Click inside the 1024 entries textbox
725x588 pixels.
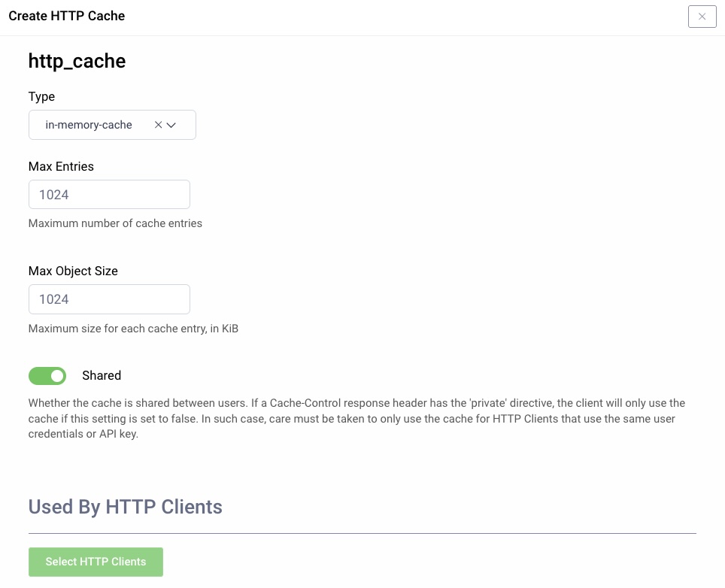[x=109, y=194]
